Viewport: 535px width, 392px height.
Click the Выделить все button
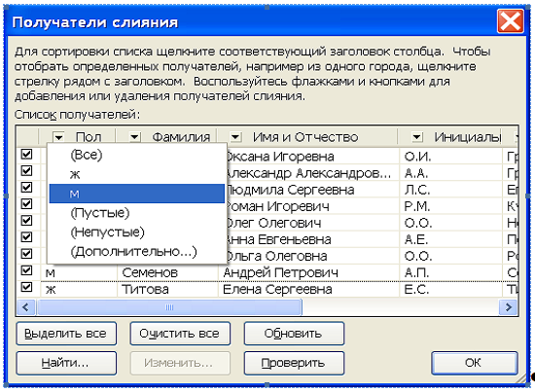click(x=66, y=334)
